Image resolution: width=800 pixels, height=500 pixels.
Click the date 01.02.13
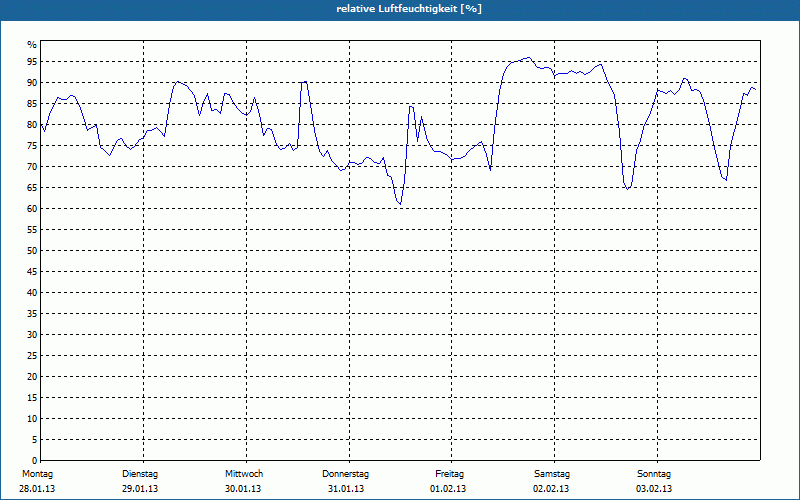[448, 489]
